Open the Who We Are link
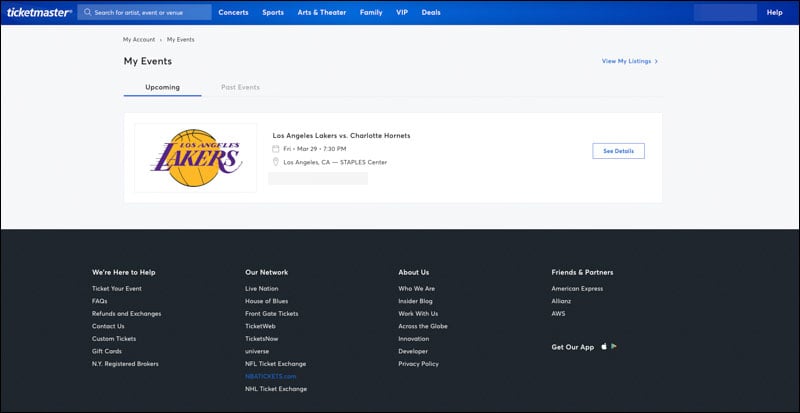This screenshot has width=800, height=413. pyautogui.click(x=417, y=288)
